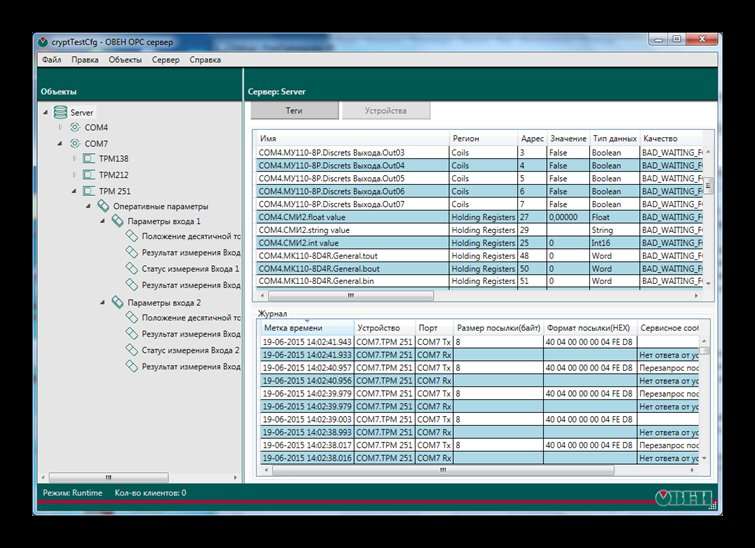Select tag COM4.МК110-8Д4Р.General.bout
755x548 pixels.
click(480, 269)
